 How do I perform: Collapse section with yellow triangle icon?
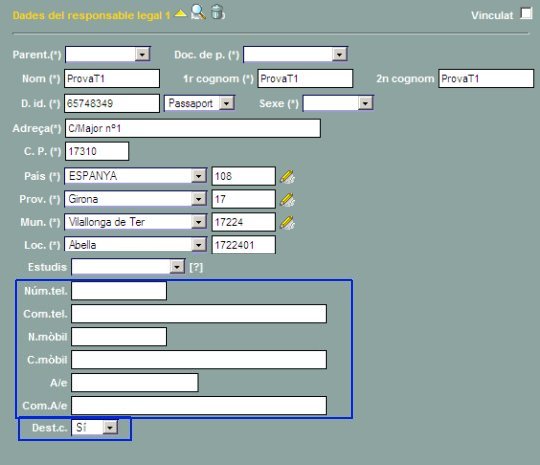tap(180, 14)
